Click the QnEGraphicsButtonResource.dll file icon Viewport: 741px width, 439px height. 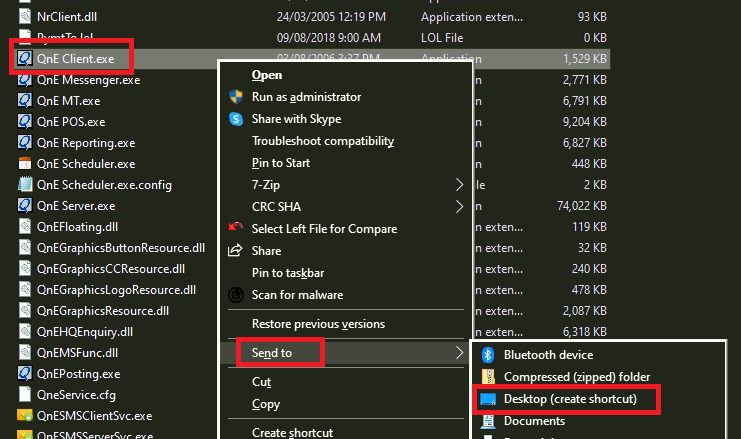(25, 248)
